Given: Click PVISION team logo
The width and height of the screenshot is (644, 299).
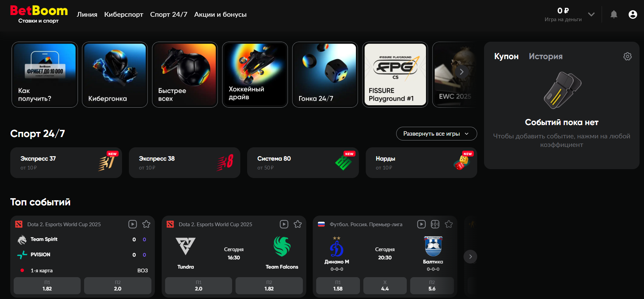Looking at the screenshot, I should point(22,255).
